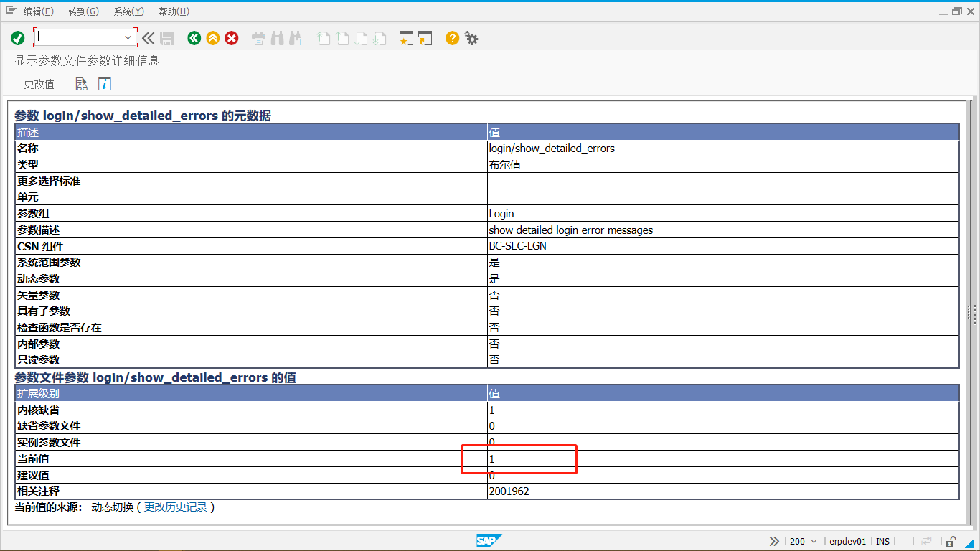This screenshot has width=980, height=551.
Task: Open the Customize Local Layout gear icon
Action: (471, 38)
